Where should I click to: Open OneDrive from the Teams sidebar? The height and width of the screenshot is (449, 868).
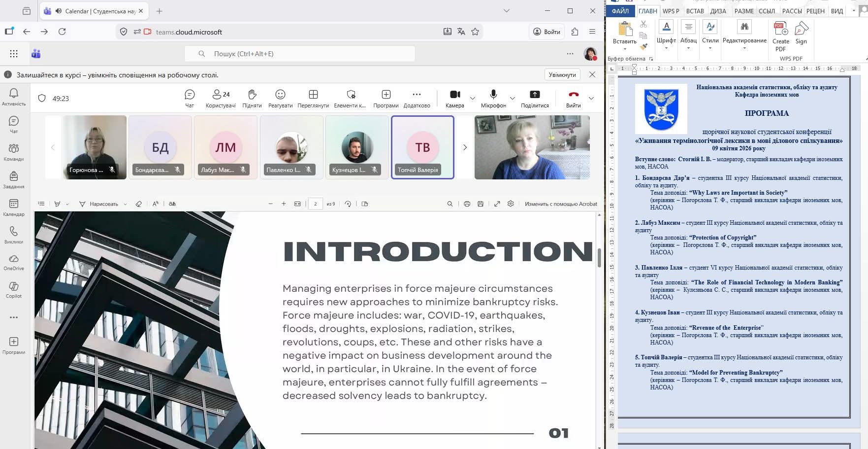tap(14, 262)
